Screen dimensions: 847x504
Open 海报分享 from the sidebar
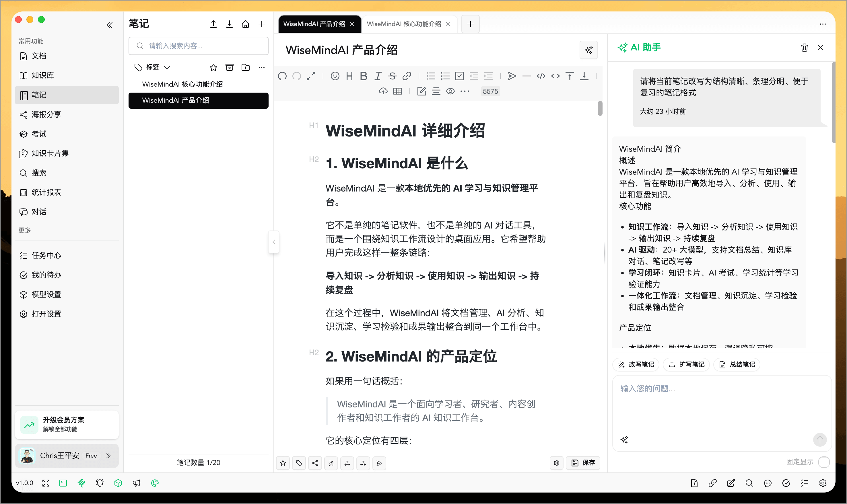click(46, 114)
